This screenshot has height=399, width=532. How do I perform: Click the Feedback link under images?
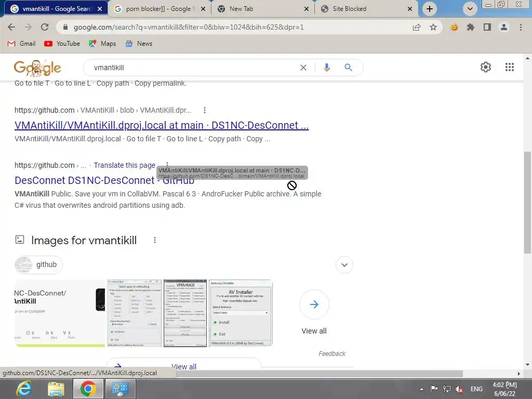tap(332, 353)
